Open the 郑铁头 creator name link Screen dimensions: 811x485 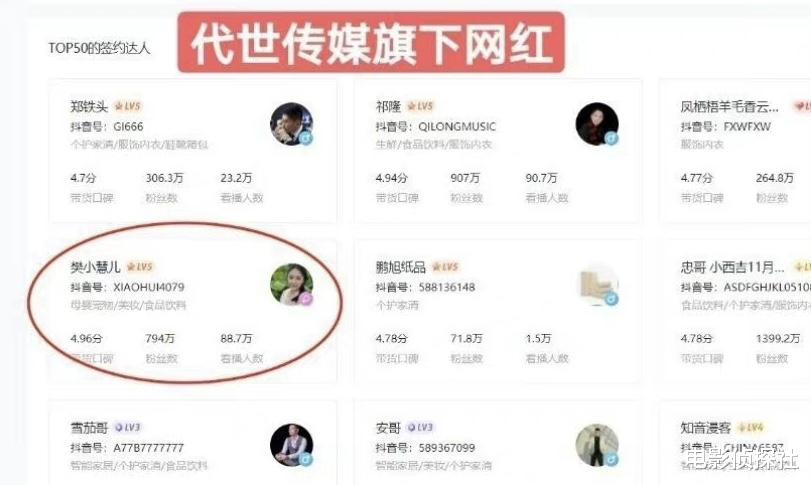click(x=89, y=107)
